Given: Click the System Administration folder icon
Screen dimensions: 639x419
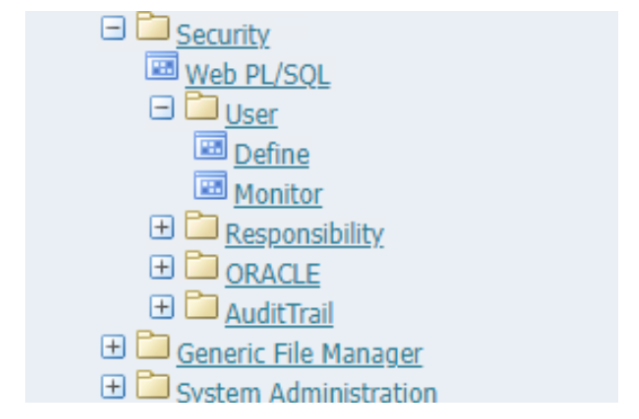Looking at the screenshot, I should [153, 384].
